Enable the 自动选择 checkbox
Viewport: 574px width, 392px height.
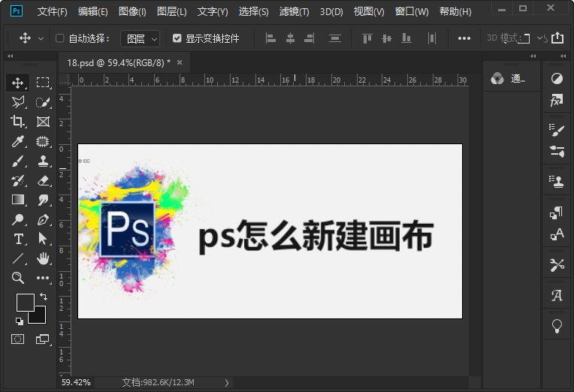tap(59, 38)
